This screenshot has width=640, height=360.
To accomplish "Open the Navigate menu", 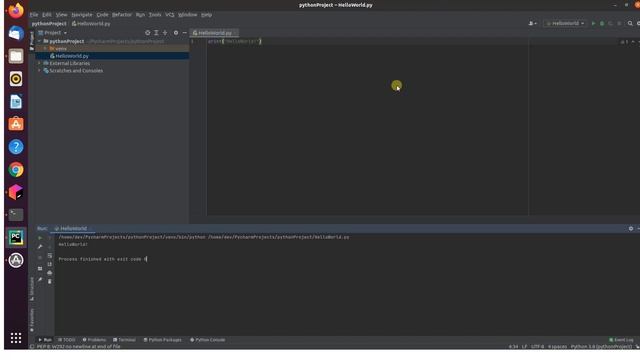I will pyautogui.click(x=82, y=15).
